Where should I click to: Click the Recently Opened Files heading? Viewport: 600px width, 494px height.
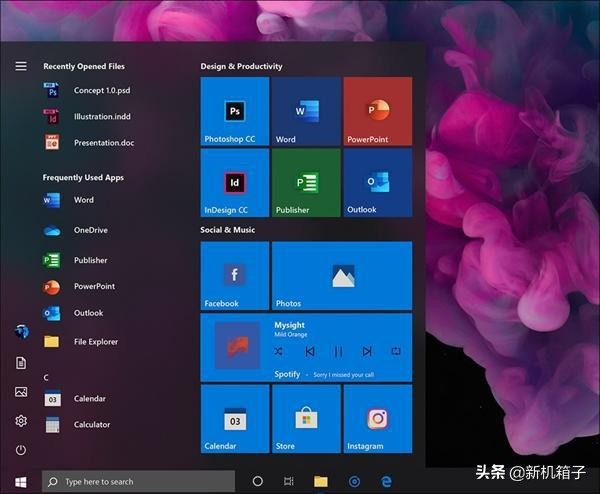coord(84,67)
